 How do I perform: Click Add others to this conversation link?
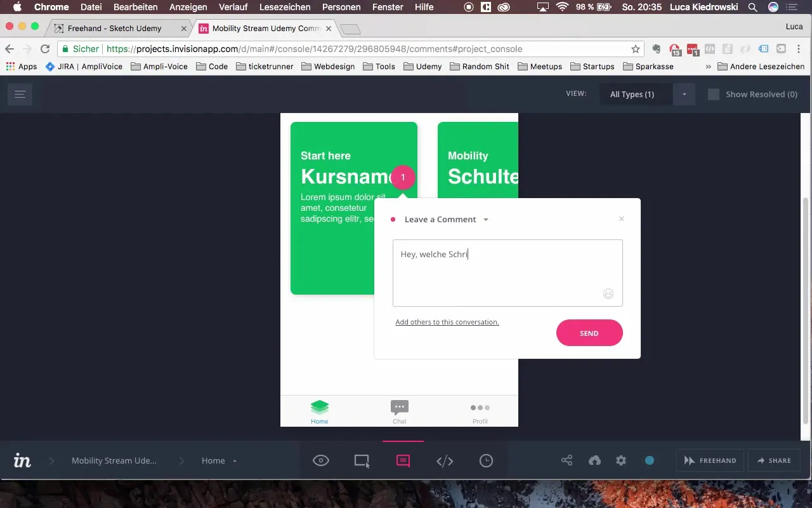(x=447, y=322)
